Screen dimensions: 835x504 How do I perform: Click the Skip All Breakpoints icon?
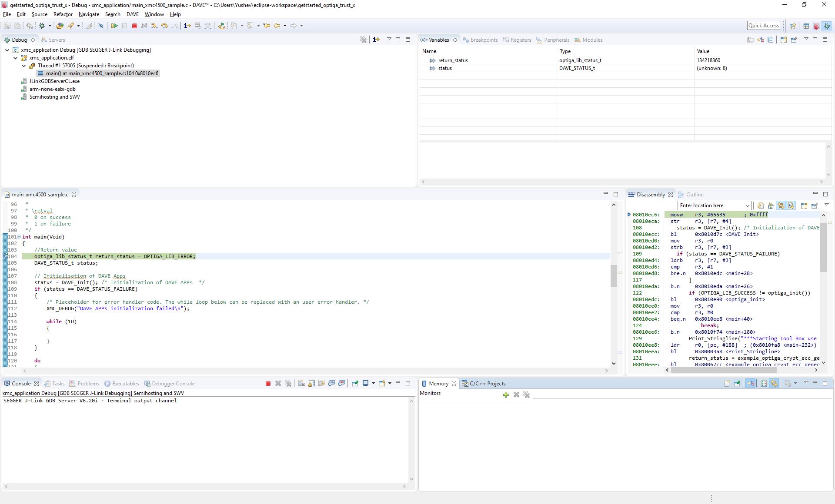pos(101,26)
